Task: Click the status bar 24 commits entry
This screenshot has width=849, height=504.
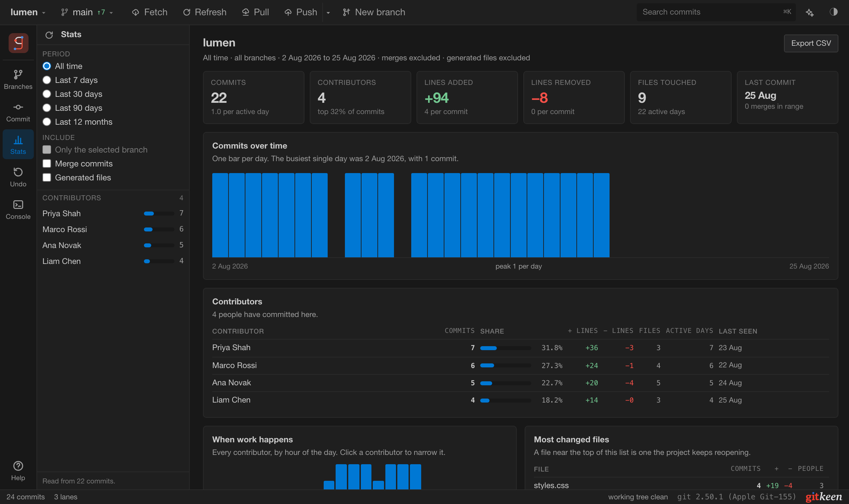Action: coord(26,497)
